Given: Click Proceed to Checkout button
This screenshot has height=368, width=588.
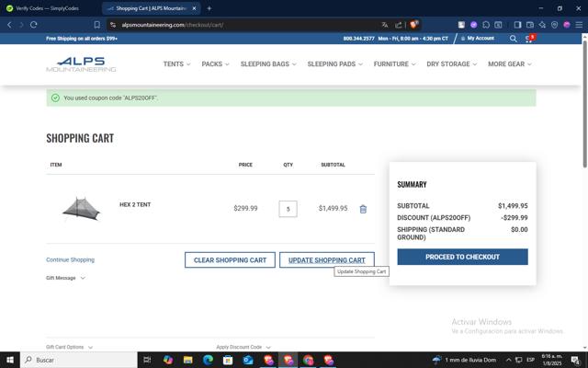Looking at the screenshot, I should point(462,257).
